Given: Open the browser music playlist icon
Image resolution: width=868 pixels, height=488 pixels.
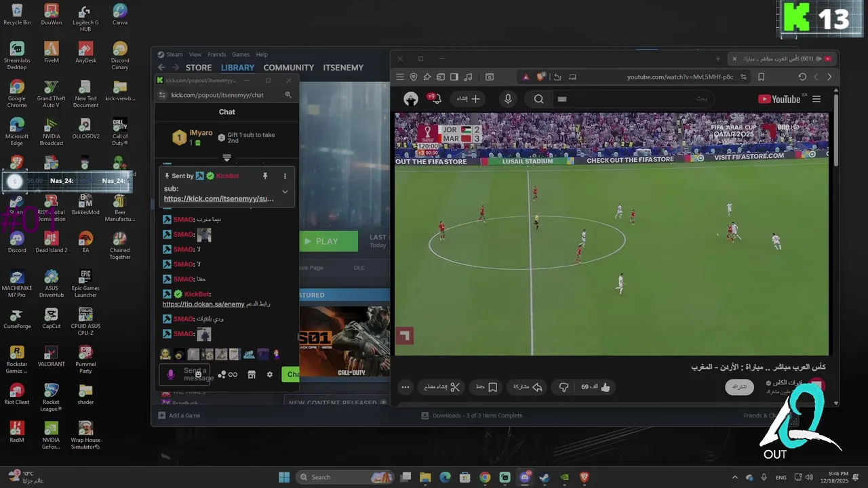Looking at the screenshot, I should (468, 77).
